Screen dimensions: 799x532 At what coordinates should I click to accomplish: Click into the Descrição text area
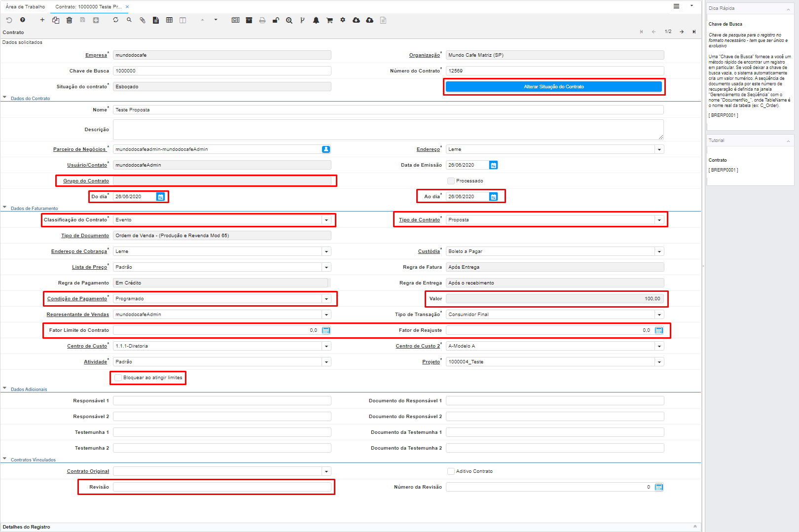388,130
